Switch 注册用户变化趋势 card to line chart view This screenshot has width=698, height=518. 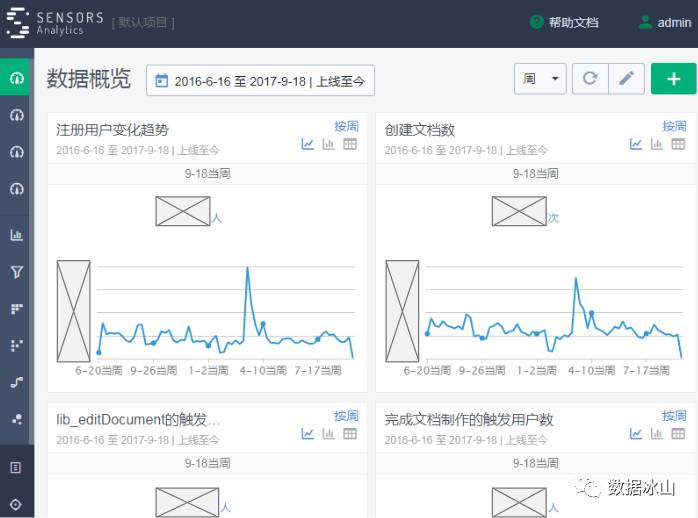(308, 144)
